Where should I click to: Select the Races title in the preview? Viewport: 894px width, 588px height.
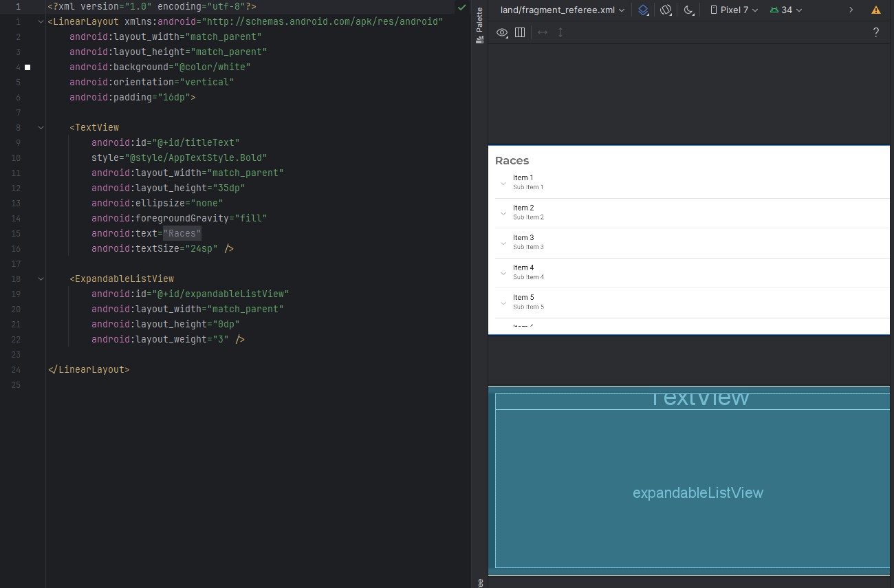(512, 161)
